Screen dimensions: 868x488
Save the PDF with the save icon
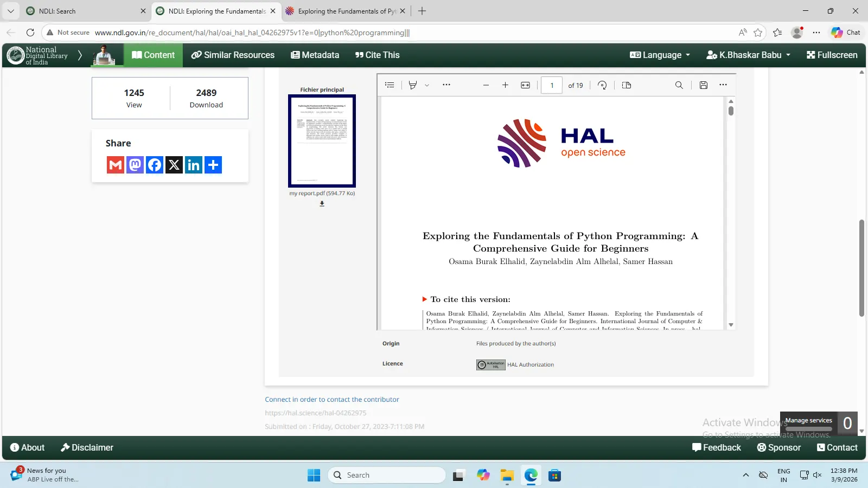coord(703,85)
